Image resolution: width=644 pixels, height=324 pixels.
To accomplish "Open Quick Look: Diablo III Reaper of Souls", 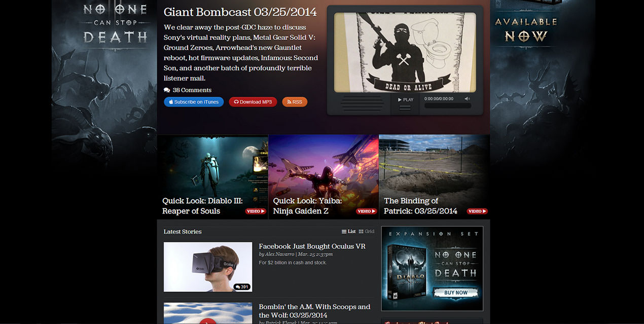I will point(203,206).
